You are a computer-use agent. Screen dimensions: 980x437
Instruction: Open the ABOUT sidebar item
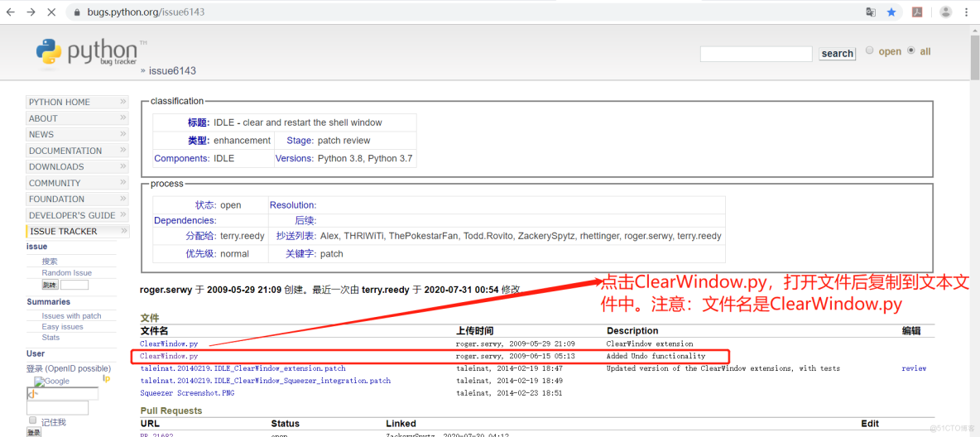78,118
